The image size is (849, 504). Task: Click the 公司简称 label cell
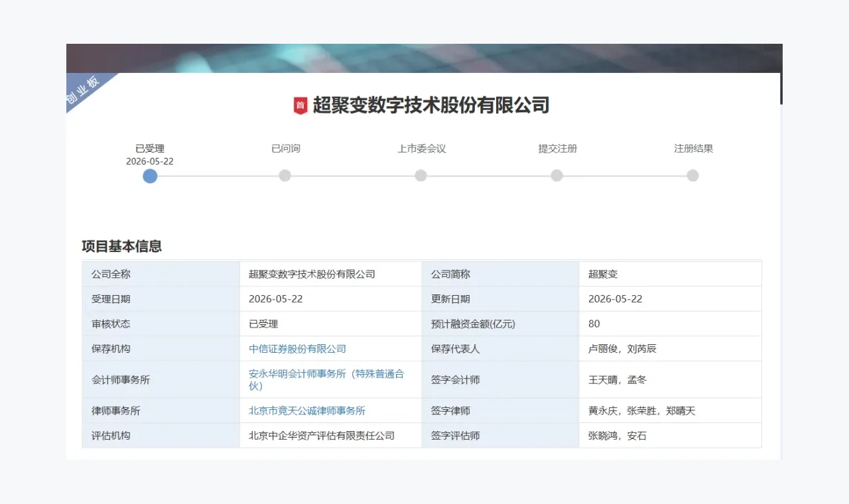click(500, 274)
